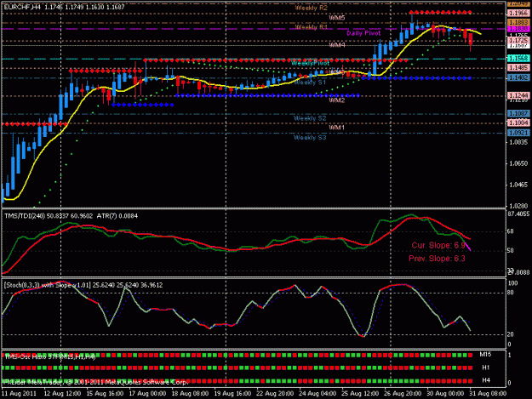This screenshot has height=399, width=532.
Task: Click the 100 level on Stochastic scale
Action: 512,283
